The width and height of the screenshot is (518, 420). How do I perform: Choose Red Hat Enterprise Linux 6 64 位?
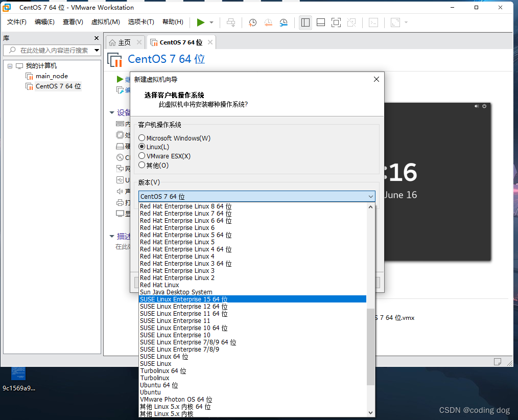253,220
